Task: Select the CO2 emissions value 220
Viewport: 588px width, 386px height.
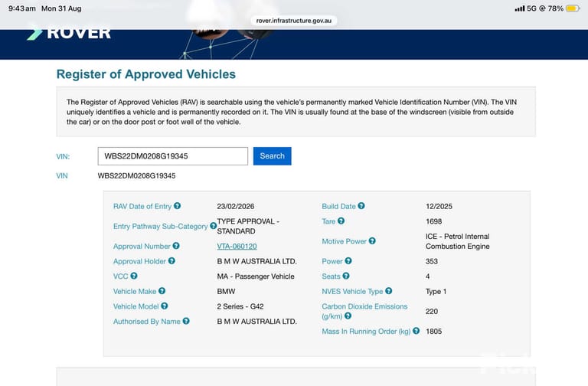Action: 432,312
